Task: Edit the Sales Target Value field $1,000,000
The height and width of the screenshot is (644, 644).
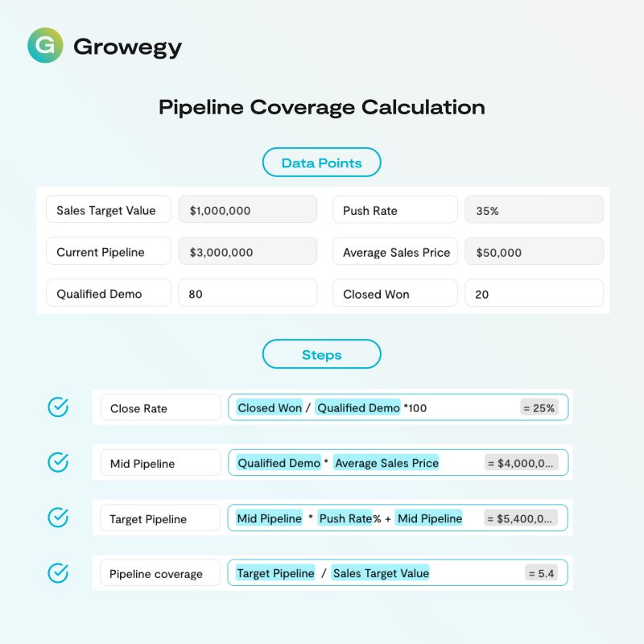Action: point(247,210)
